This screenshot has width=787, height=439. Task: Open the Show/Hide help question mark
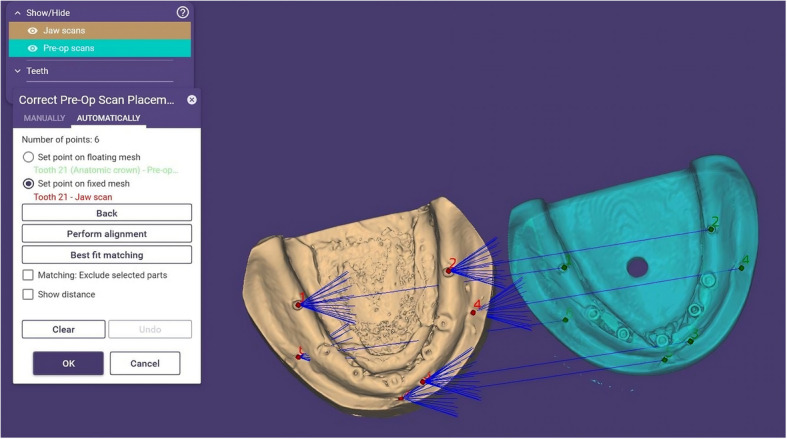[x=183, y=13]
